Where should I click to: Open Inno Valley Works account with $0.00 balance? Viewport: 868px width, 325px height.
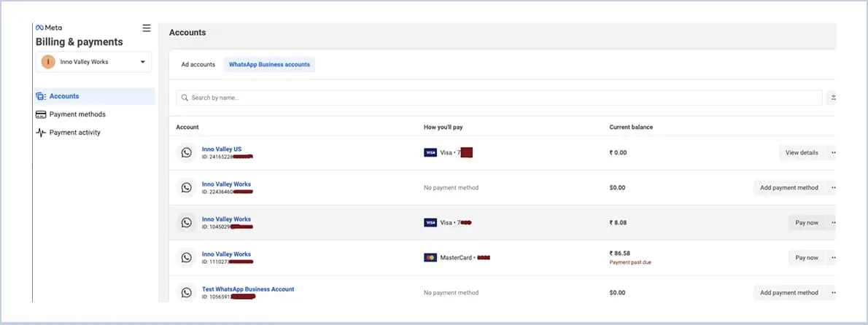coord(226,184)
